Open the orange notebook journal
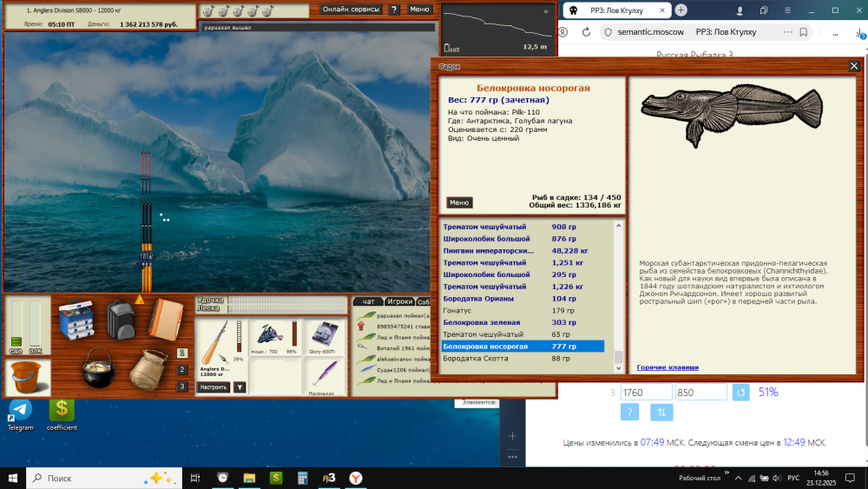 click(x=166, y=320)
